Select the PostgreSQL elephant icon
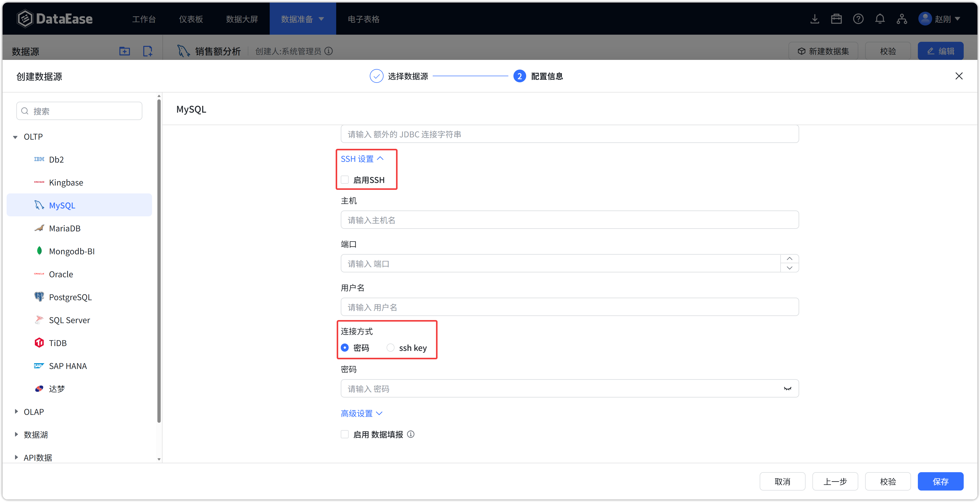This screenshot has height=502, width=980. pos(39,297)
